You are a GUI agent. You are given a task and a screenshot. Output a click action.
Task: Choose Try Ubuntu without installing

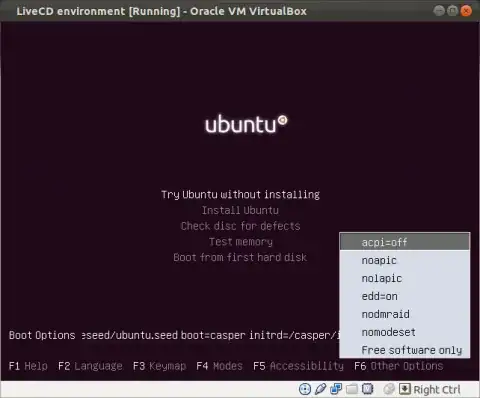tap(240, 194)
